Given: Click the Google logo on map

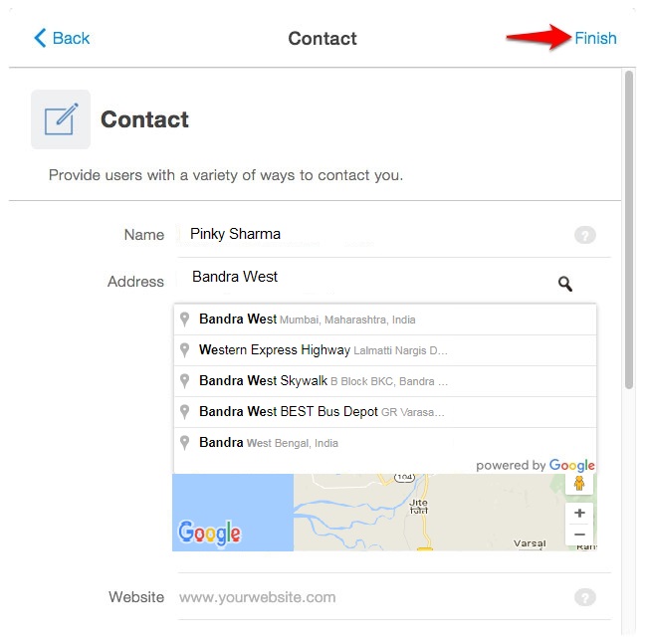Looking at the screenshot, I should pyautogui.click(x=209, y=534).
